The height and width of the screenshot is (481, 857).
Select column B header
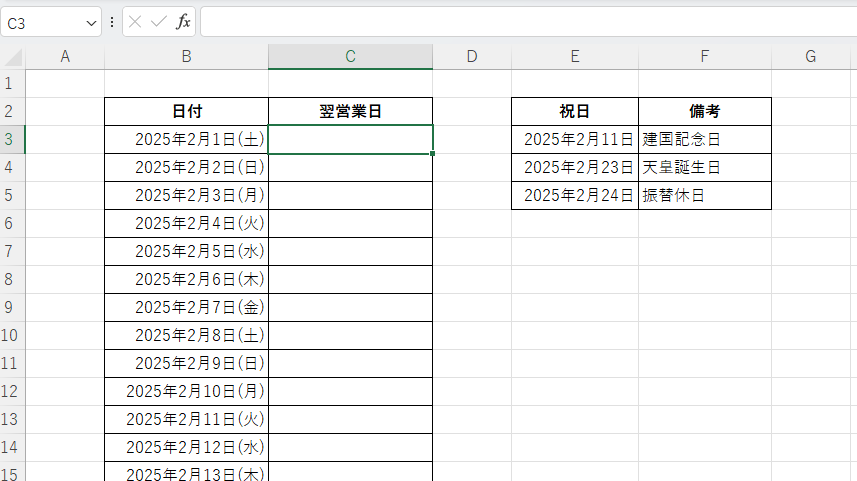(186, 56)
